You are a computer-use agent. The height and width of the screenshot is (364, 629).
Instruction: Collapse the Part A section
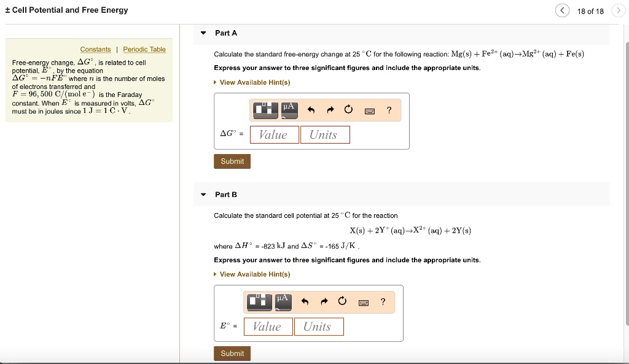click(x=203, y=33)
